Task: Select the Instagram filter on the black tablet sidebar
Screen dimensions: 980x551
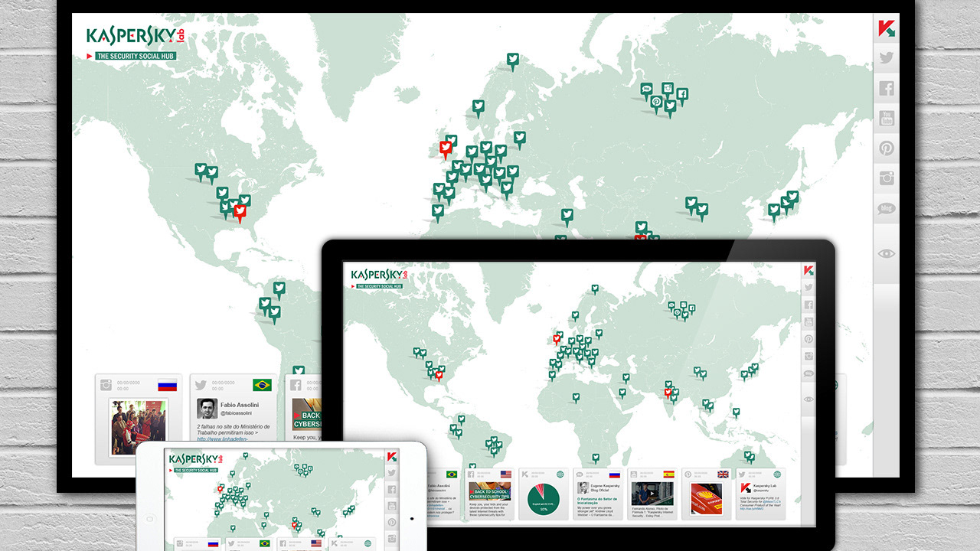Action: pos(808,356)
